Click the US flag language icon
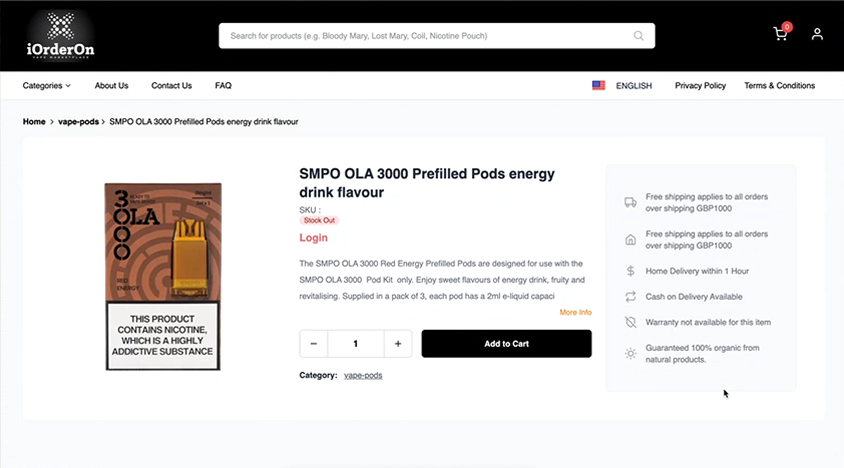 (x=599, y=86)
